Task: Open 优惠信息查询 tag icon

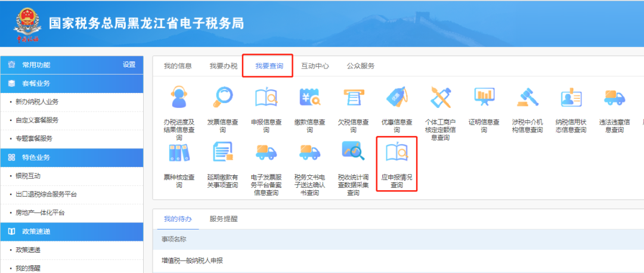Action: (x=397, y=97)
